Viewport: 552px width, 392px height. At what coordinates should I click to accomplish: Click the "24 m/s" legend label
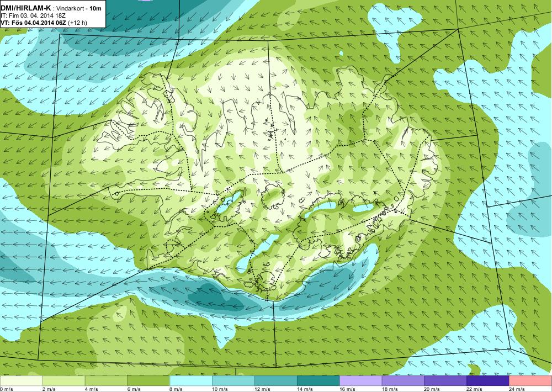(517, 389)
